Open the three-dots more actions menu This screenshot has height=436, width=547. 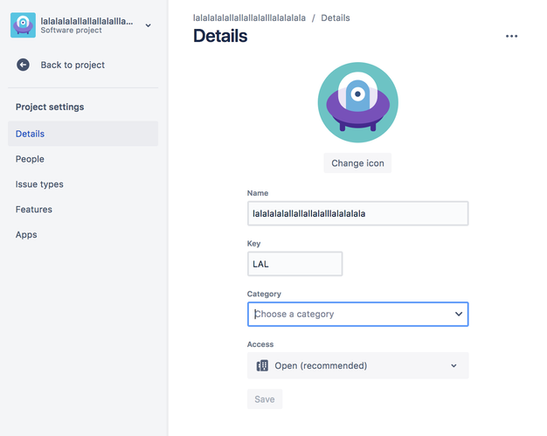pyautogui.click(x=511, y=36)
